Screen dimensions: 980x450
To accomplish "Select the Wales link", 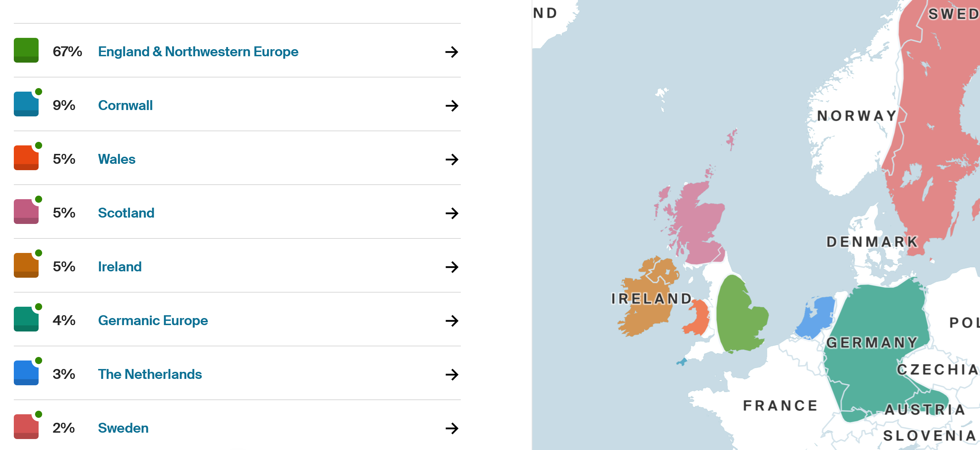I will tap(117, 159).
